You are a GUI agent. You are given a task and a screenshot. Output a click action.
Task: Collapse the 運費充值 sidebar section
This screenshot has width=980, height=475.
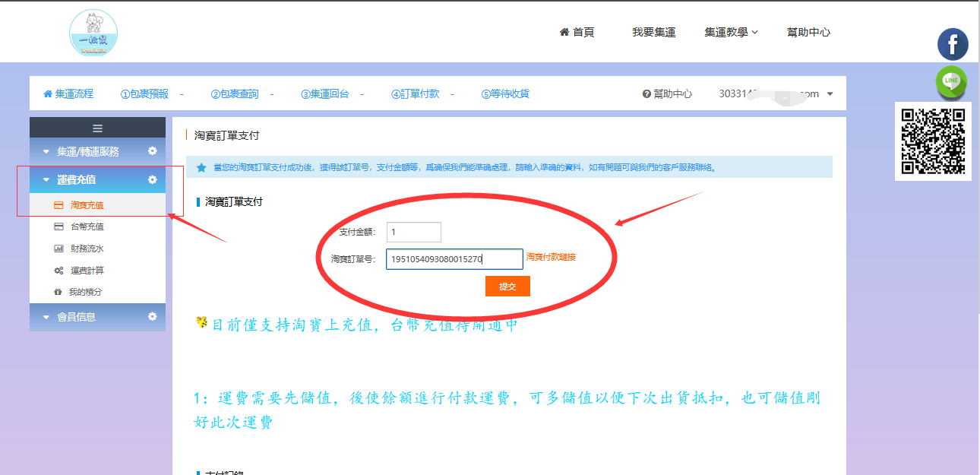click(76, 180)
